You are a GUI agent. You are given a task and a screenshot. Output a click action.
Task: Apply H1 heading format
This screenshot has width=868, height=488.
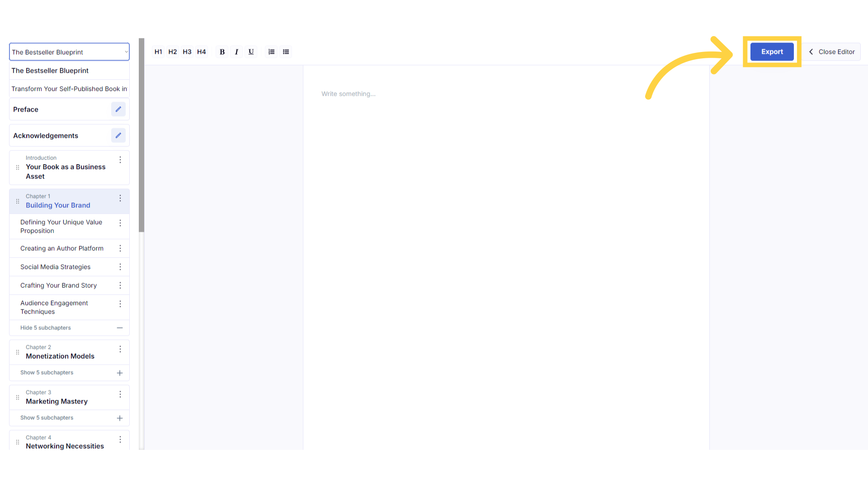[x=158, y=52]
